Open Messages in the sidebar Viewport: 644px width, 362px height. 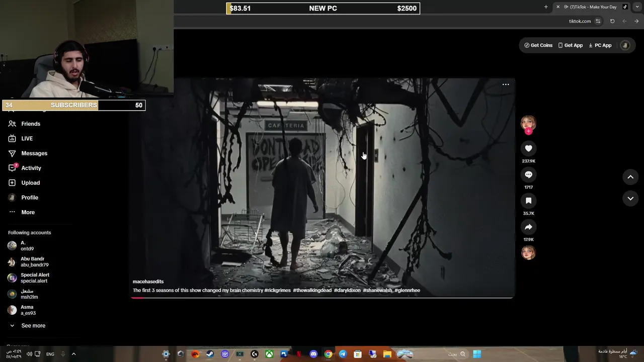[28, 153]
